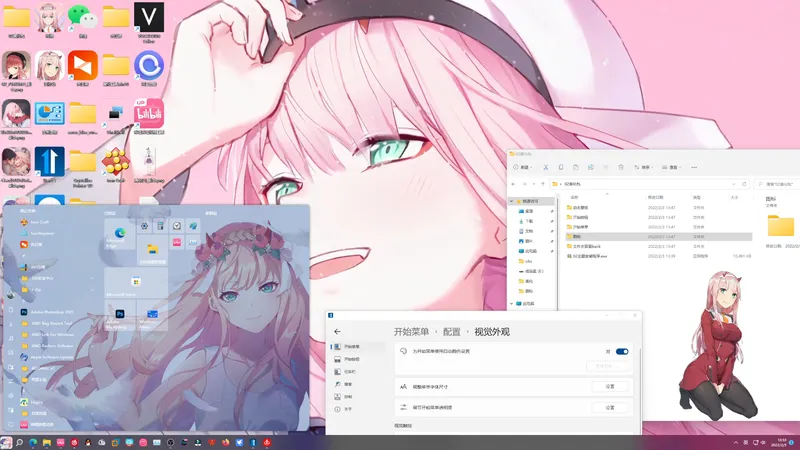Viewport: 800px width, 450px height.
Task: Select Downloads in File Explorer quick access
Action: (529, 221)
